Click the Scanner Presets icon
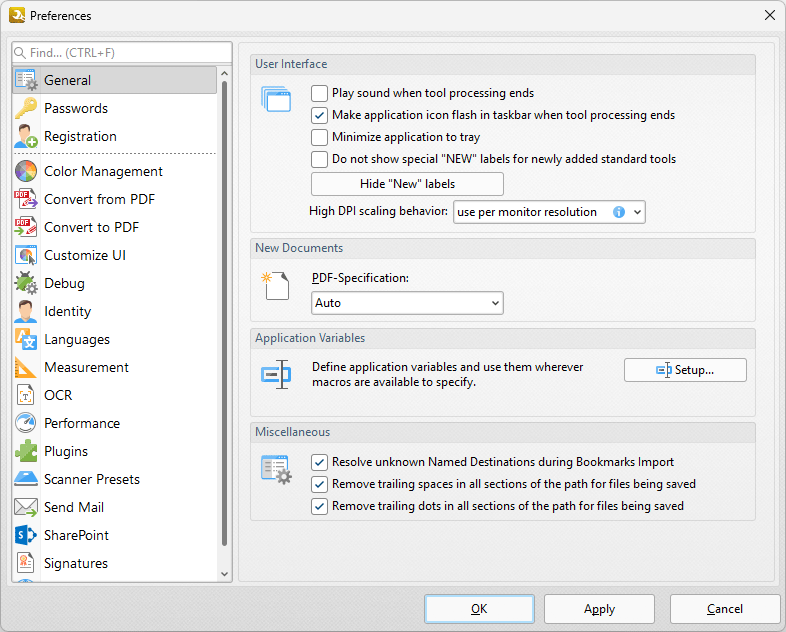This screenshot has width=786, height=632. point(26,480)
